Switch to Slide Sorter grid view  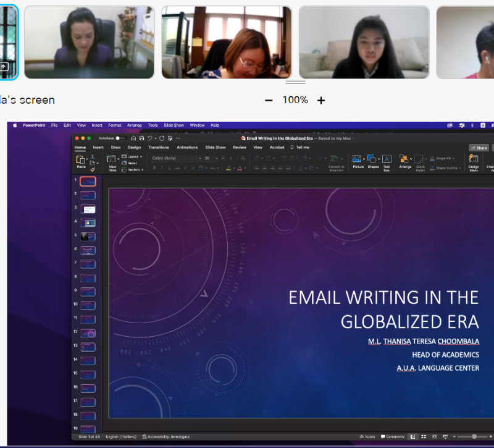424,437
